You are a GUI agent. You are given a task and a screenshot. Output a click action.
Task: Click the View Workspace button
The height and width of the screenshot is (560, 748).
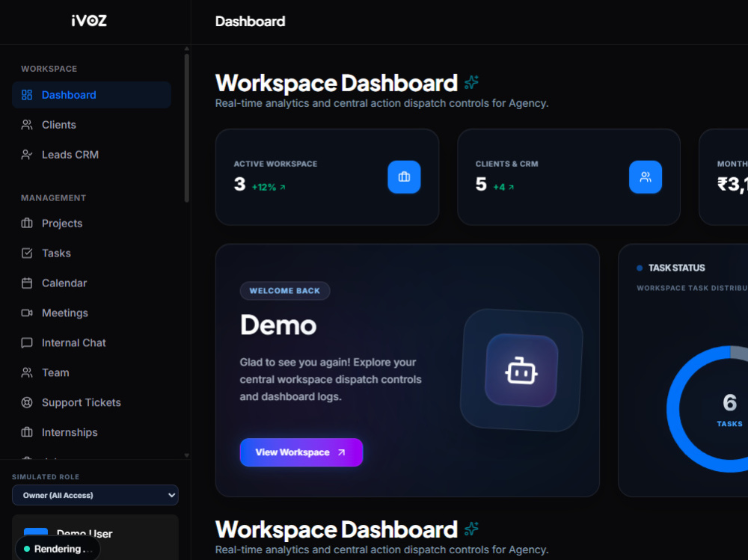tap(301, 452)
